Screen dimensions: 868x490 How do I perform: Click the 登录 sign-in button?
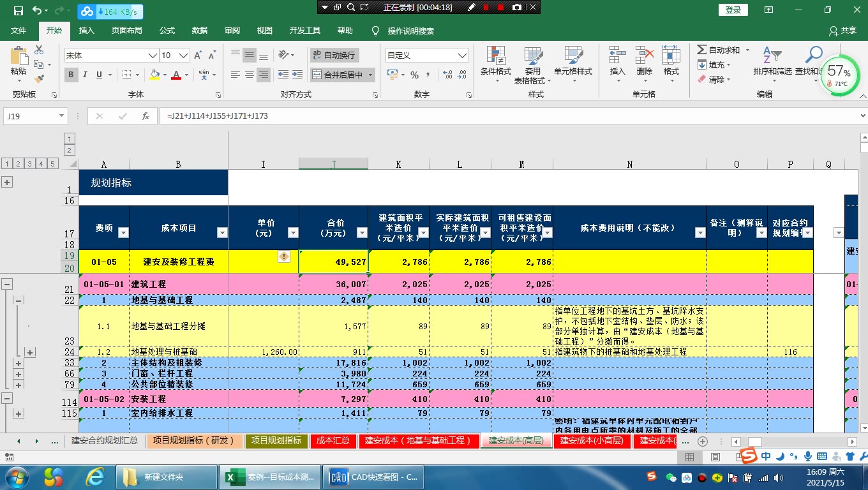click(x=733, y=10)
